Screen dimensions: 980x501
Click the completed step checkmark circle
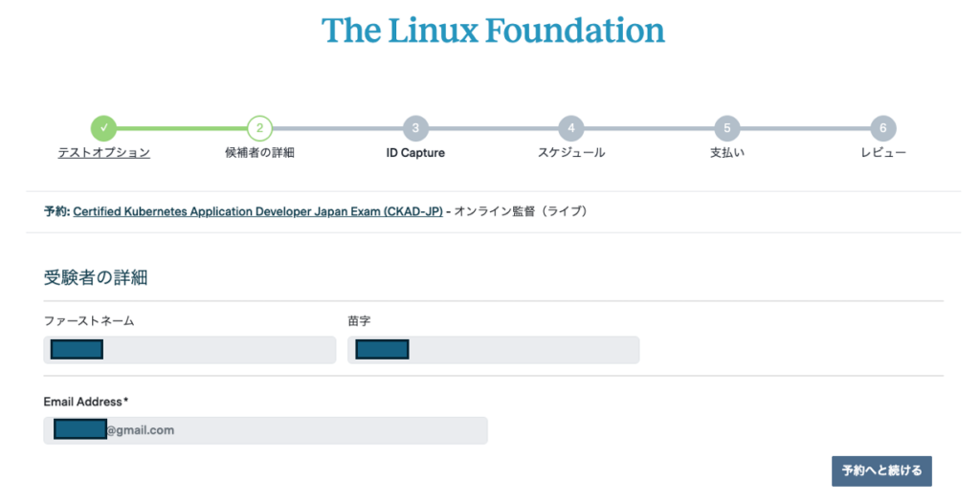click(x=104, y=128)
